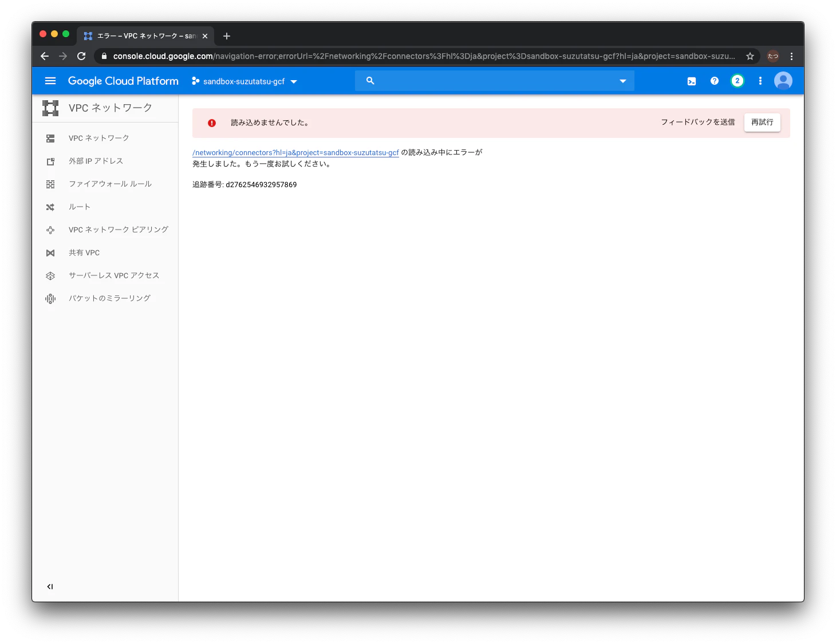The height and width of the screenshot is (644, 836).
Task: Click the 再試行 retry button
Action: tap(762, 123)
